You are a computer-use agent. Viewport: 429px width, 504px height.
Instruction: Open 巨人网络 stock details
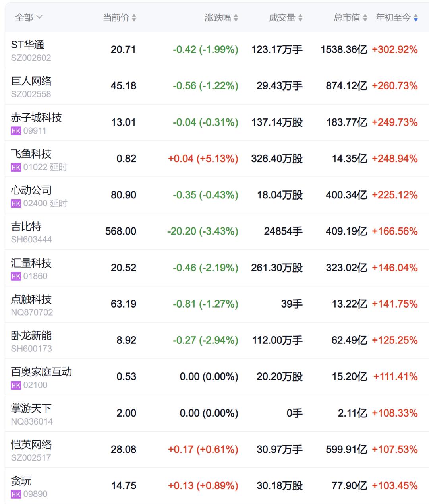31,81
